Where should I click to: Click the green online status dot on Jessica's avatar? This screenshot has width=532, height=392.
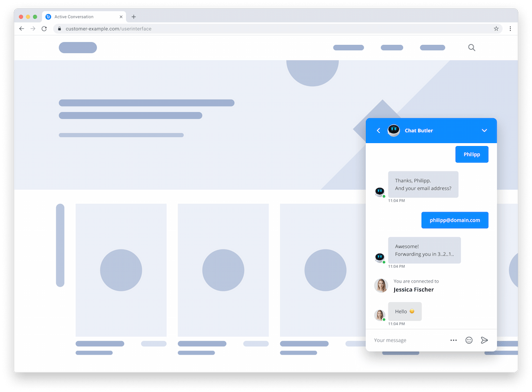point(384,319)
